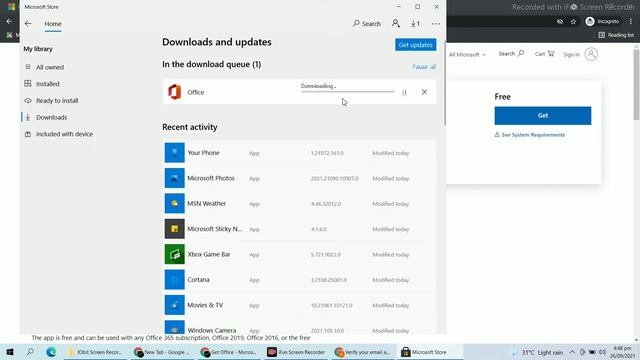Open the Chrome three-dot menu
Viewport: 640px width, 360px height.
point(631,21)
